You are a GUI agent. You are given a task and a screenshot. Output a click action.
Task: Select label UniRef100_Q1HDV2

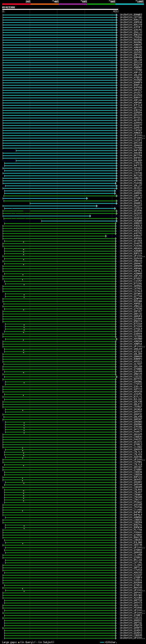(131, 633)
